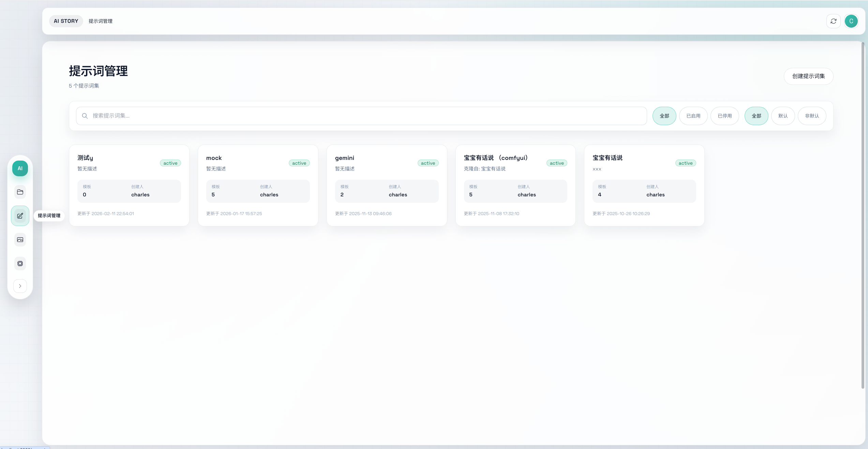Click the 提示词管理 tooltip label in the sidebar
The image size is (868, 449).
coord(49,216)
